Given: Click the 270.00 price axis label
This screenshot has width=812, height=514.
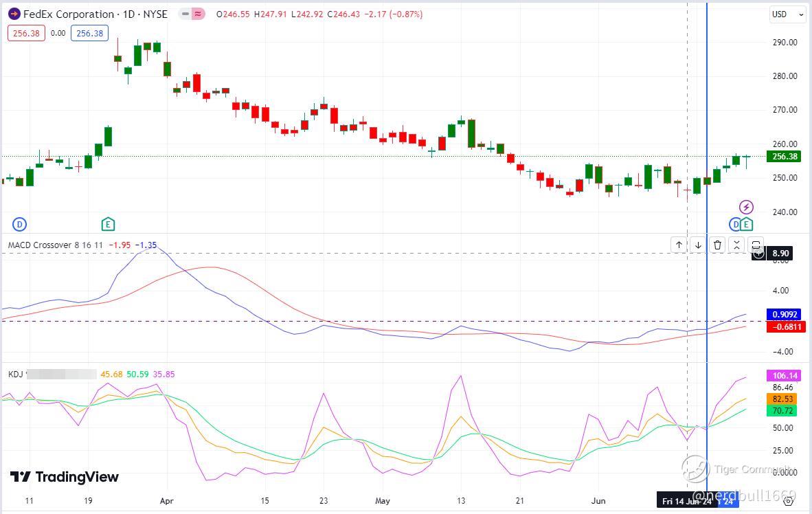Looking at the screenshot, I should (785, 110).
